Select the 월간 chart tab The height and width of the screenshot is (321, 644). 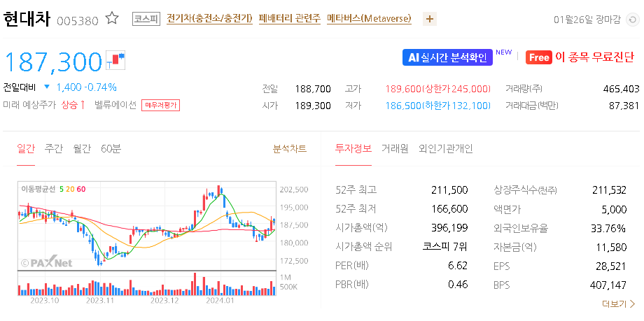pyautogui.click(x=82, y=148)
